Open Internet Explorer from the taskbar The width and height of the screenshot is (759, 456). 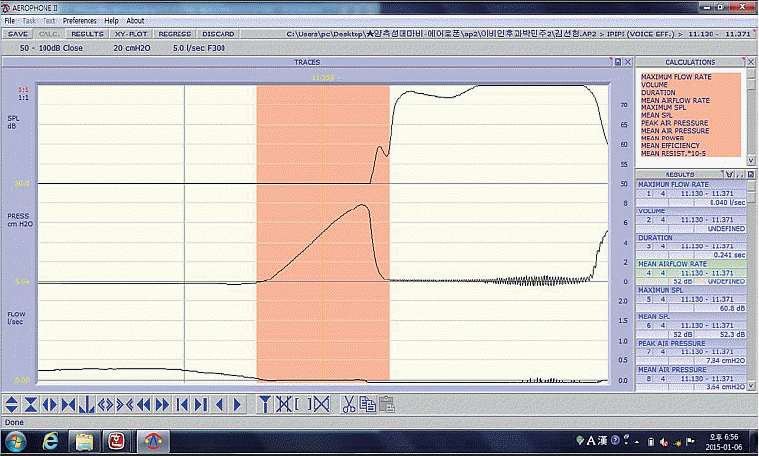50,440
